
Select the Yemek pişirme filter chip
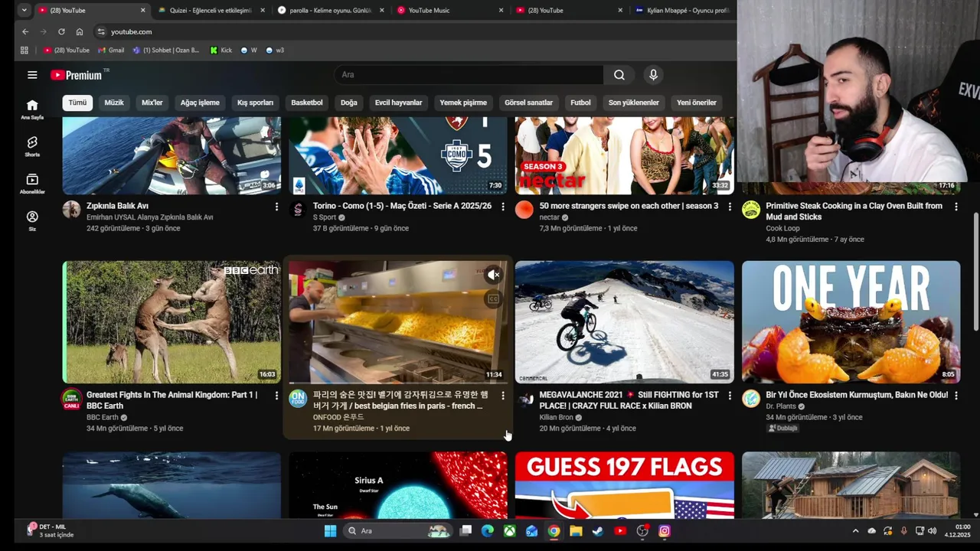463,103
